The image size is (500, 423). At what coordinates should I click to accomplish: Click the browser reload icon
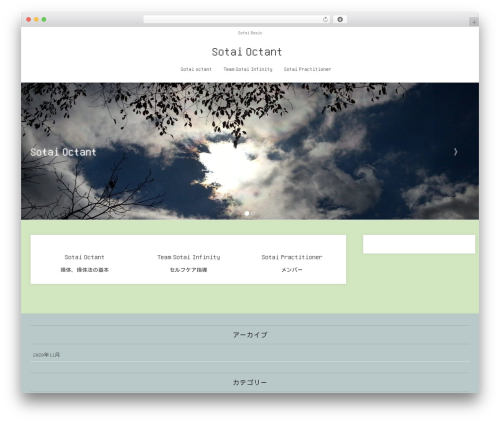click(x=325, y=19)
